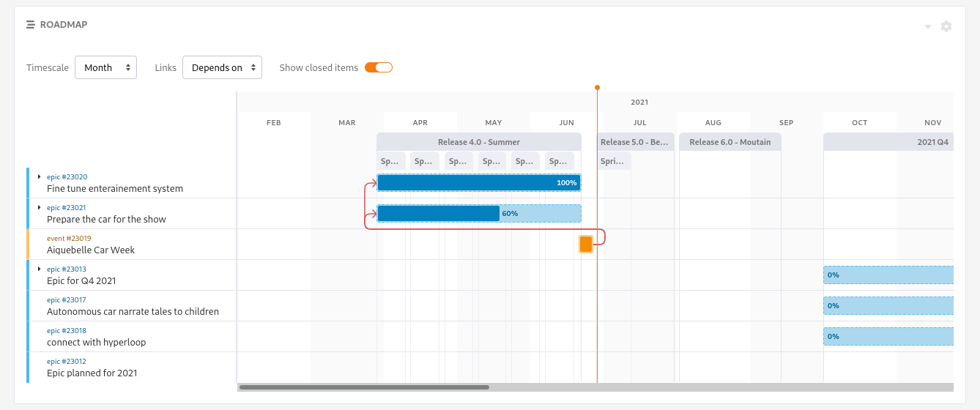The height and width of the screenshot is (410, 980).
Task: Click the 100% progress bar of epic #23020
Action: (x=479, y=182)
